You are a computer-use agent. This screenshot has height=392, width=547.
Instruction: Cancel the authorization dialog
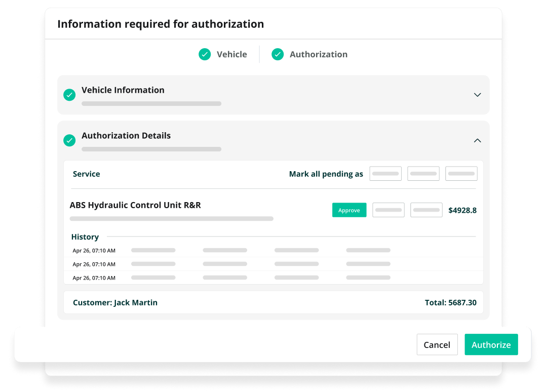click(x=437, y=344)
